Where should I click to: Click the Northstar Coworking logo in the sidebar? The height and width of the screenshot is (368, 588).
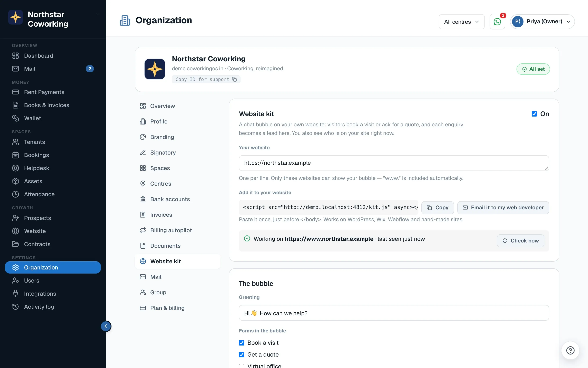pyautogui.click(x=16, y=17)
